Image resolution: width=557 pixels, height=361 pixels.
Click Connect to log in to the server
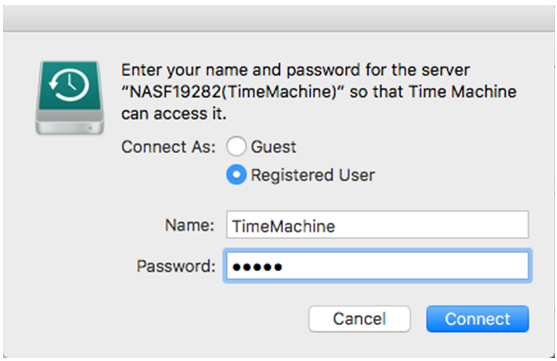(x=477, y=319)
